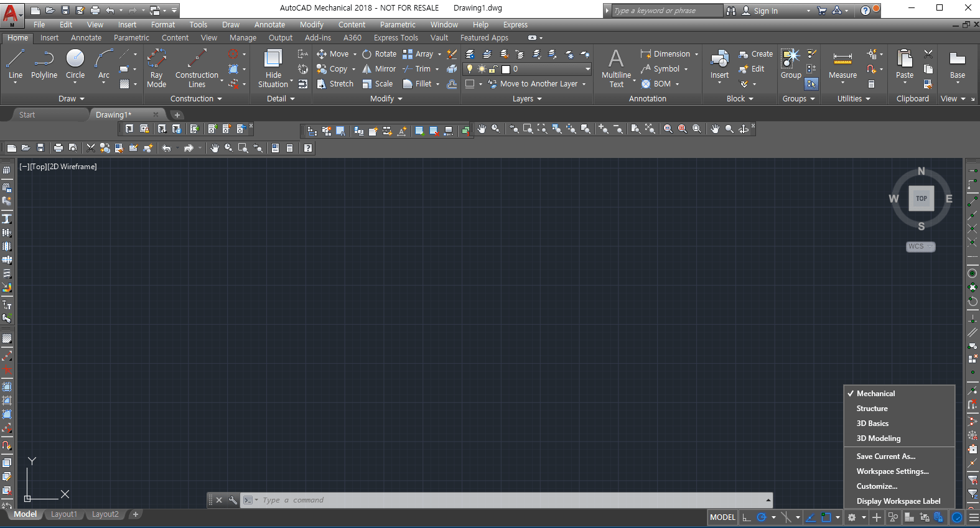The width and height of the screenshot is (980, 528).
Task: Choose the Scale command
Action: point(378,84)
